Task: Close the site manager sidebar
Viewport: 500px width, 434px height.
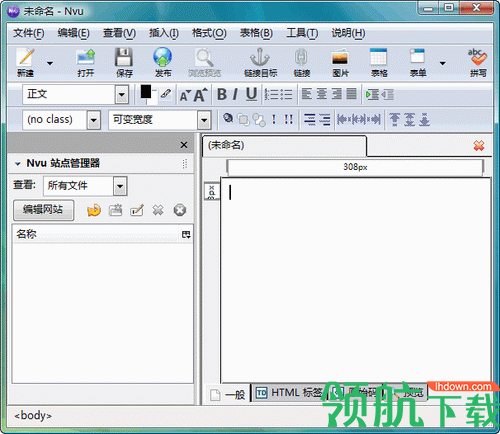Action: [184, 145]
